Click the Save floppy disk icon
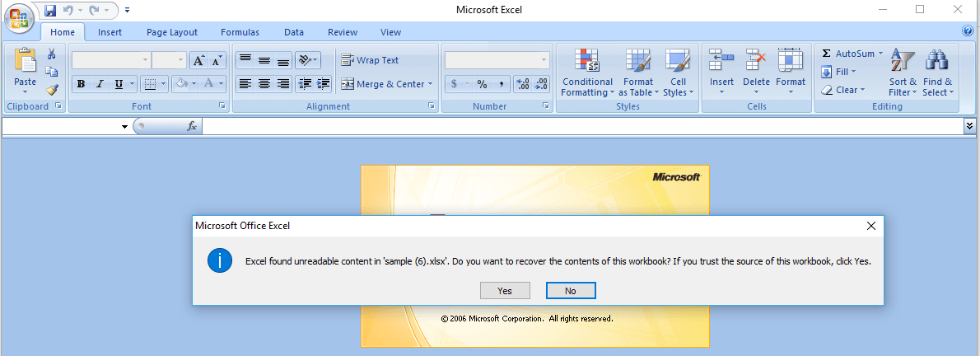The height and width of the screenshot is (356, 980). [50, 10]
